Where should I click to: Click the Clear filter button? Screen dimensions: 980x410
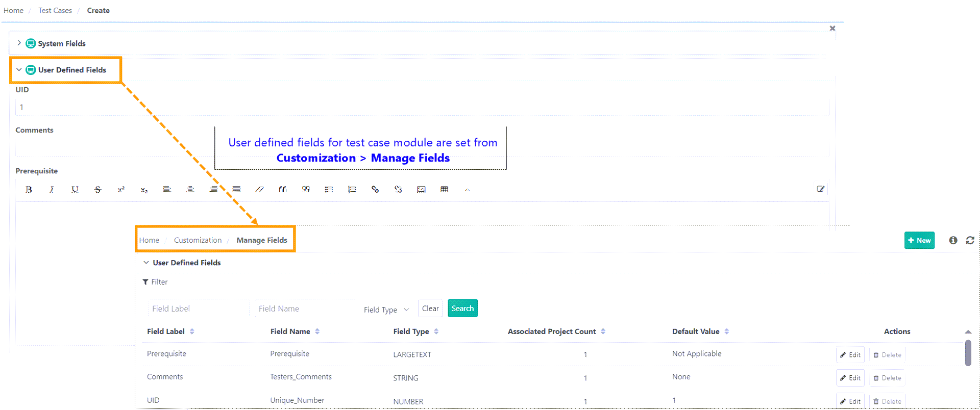pyautogui.click(x=430, y=308)
